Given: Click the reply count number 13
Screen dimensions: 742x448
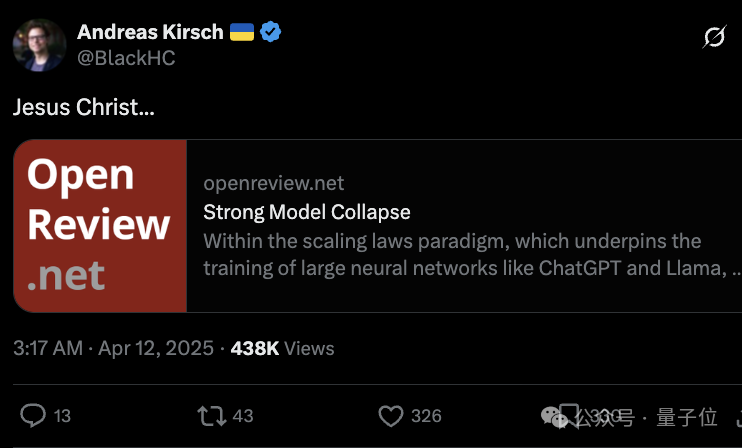Looking at the screenshot, I should [x=62, y=416].
